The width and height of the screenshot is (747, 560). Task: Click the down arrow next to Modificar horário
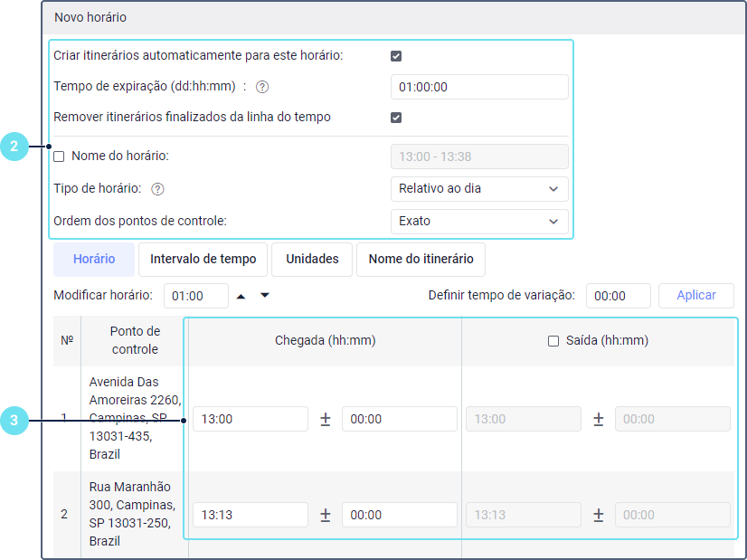(265, 295)
